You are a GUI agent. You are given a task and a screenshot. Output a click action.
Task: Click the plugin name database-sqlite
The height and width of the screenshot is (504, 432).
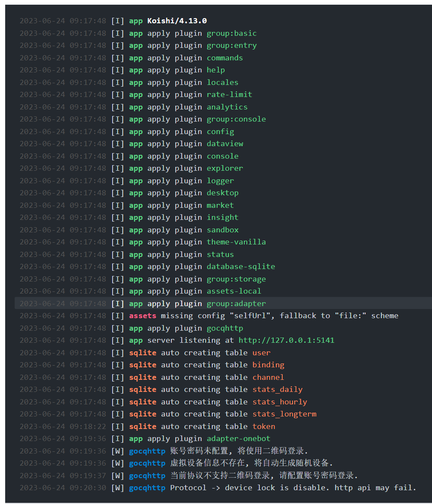pos(241,267)
